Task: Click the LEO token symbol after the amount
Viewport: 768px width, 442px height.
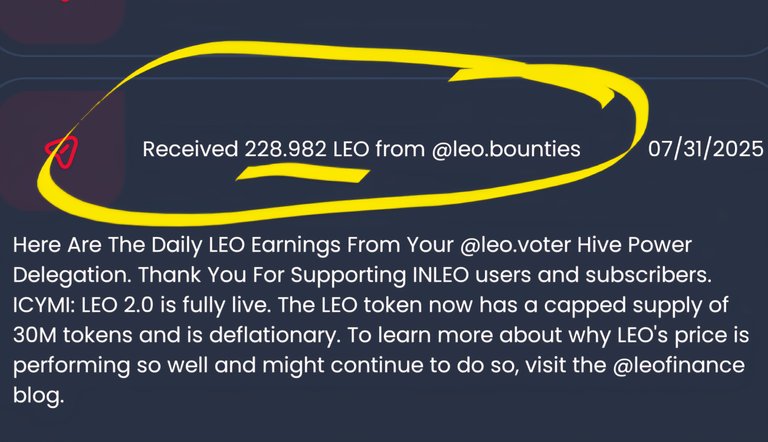Action: (x=351, y=149)
